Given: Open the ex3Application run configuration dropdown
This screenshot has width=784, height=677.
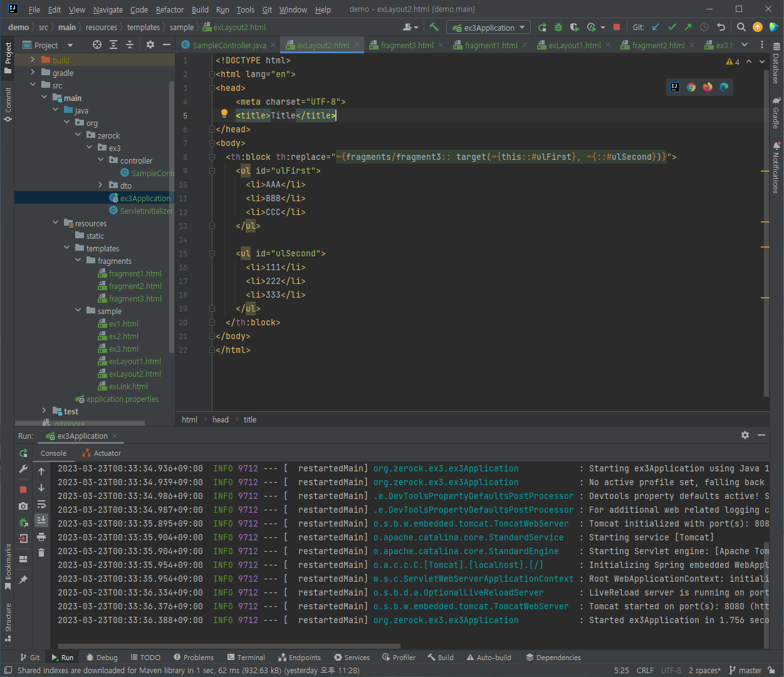Looking at the screenshot, I should tap(488, 28).
